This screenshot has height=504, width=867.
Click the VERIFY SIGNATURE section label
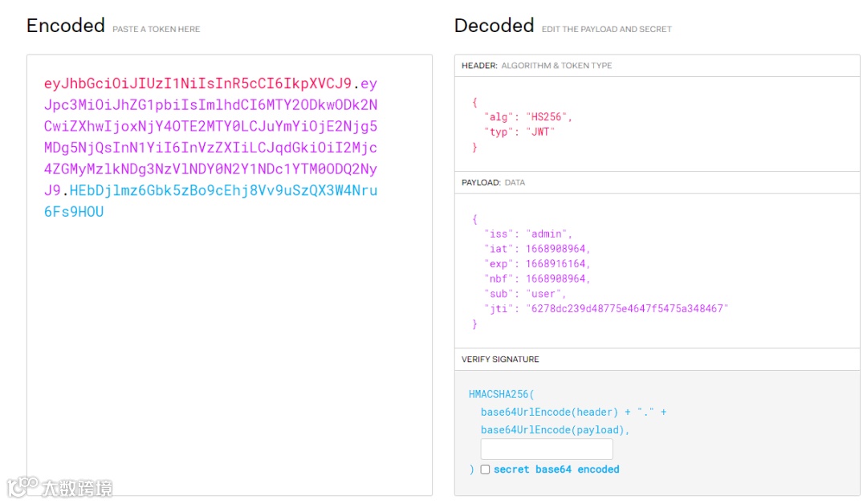(x=500, y=360)
